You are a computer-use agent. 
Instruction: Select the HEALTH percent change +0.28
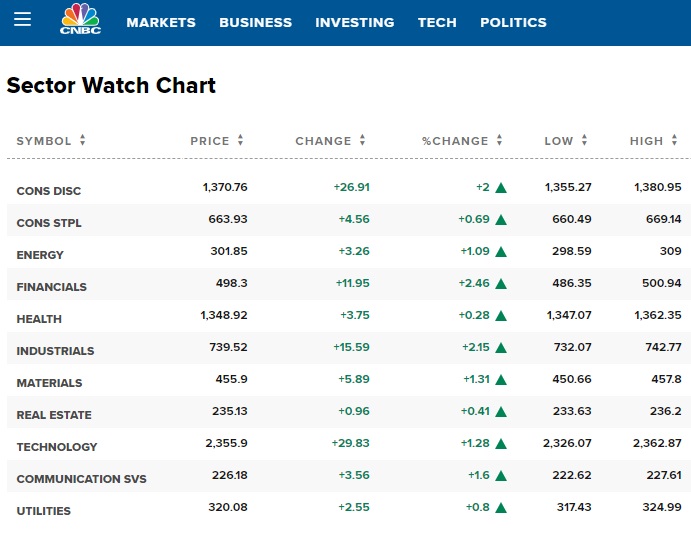coord(474,315)
